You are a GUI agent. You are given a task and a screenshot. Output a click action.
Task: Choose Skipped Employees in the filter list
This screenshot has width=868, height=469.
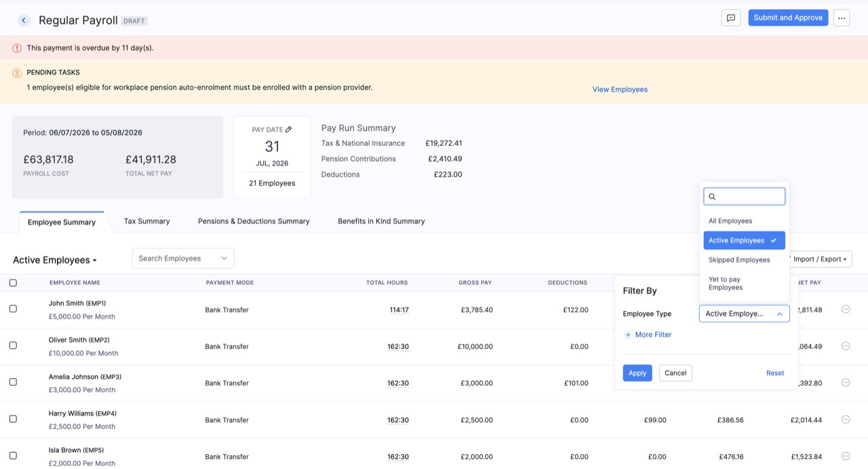point(744,260)
